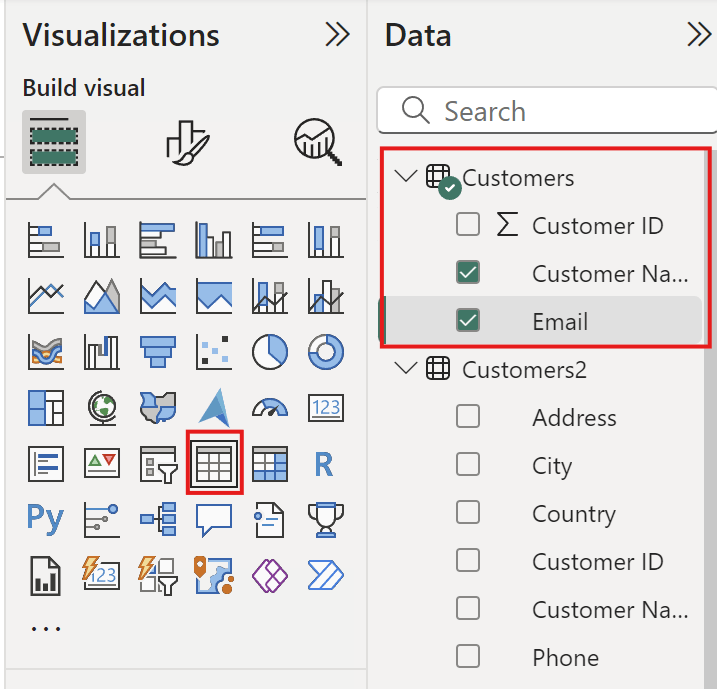Viewport: 717px width, 689px height.
Task: Choose the Pie chart visual
Action: (x=269, y=351)
